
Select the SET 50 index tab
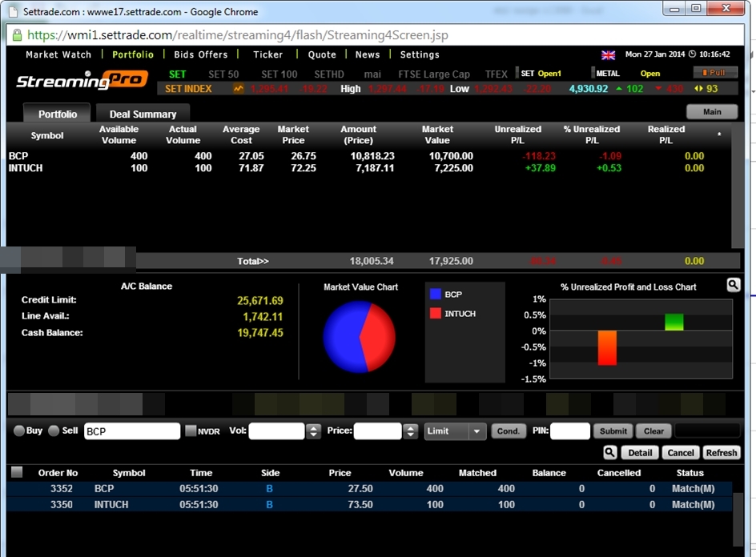point(223,74)
